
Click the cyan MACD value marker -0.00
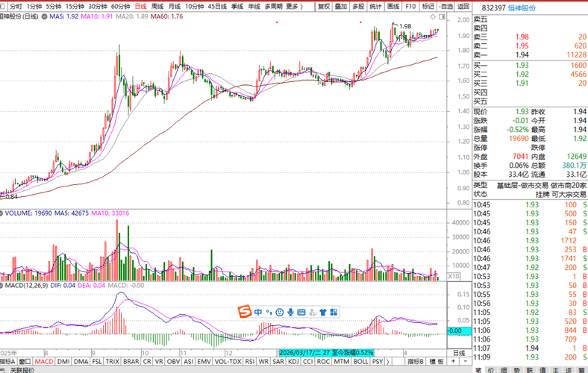tap(460, 330)
